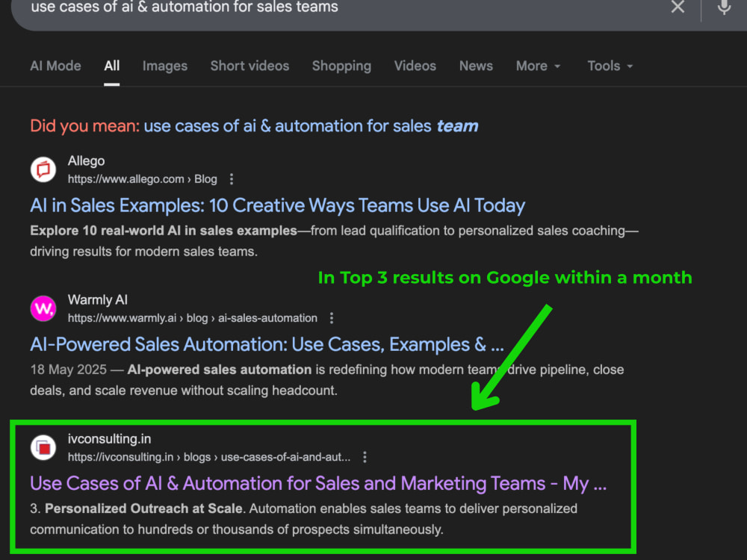This screenshot has height=560, width=747.
Task: Open the three-dot menu for the ivconsulting result
Action: point(365,457)
